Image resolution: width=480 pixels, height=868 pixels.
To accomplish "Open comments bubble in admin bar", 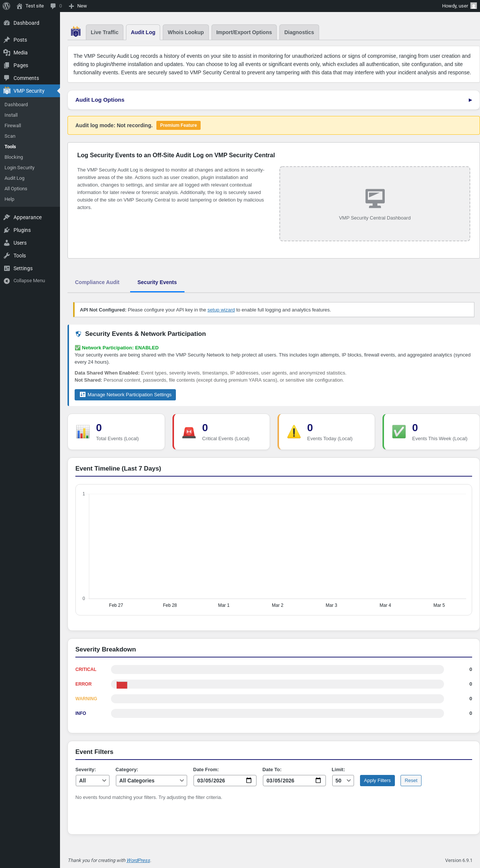I will 53,6.
